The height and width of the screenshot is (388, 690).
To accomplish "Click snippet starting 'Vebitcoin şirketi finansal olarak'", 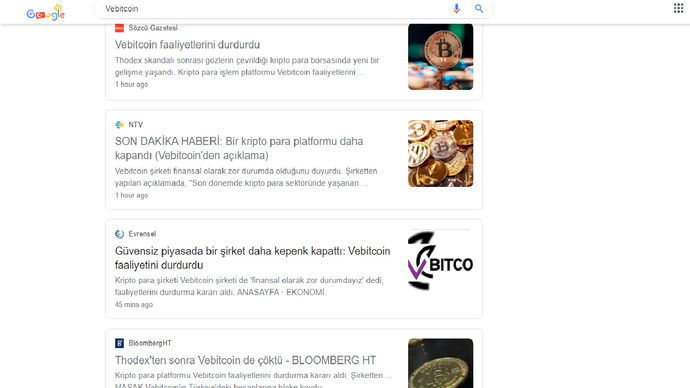I will point(246,177).
